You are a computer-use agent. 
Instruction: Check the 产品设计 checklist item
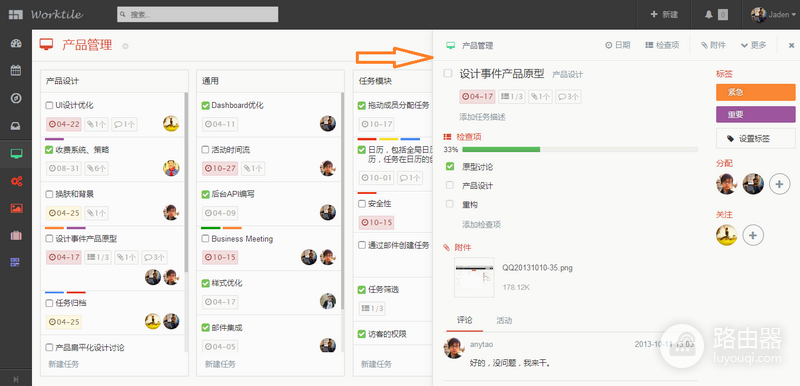pyautogui.click(x=449, y=185)
